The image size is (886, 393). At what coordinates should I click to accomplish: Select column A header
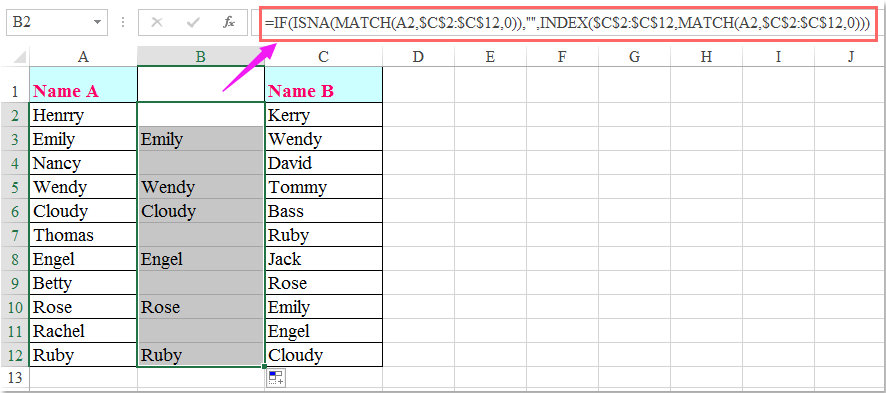tap(83, 56)
